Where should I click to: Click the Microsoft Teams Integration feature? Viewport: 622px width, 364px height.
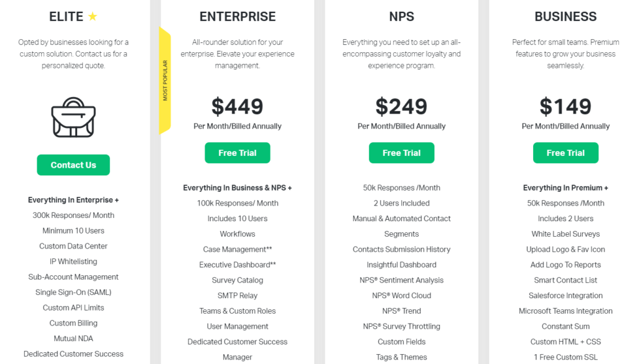pyautogui.click(x=565, y=311)
